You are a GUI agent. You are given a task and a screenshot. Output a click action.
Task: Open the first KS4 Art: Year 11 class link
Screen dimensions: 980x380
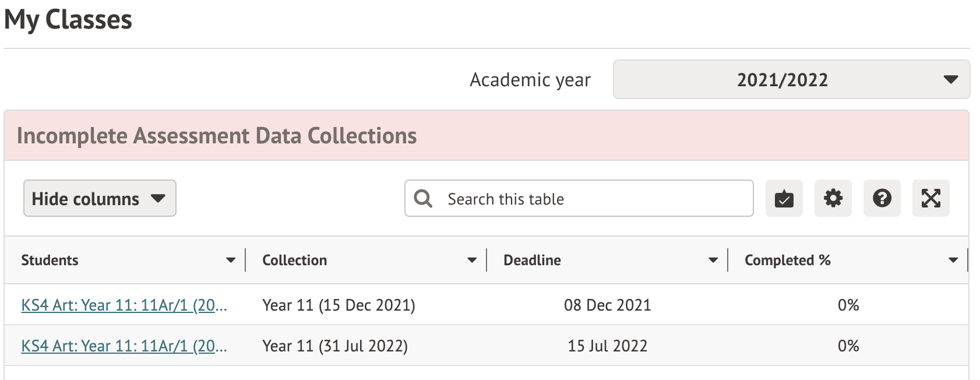(124, 305)
